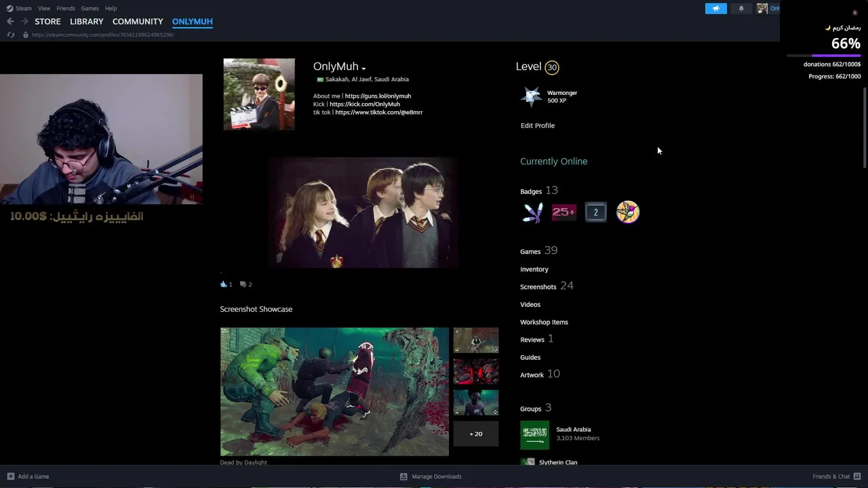Switch to the ONLYMUH tab
868x488 pixels.
pyautogui.click(x=193, y=22)
